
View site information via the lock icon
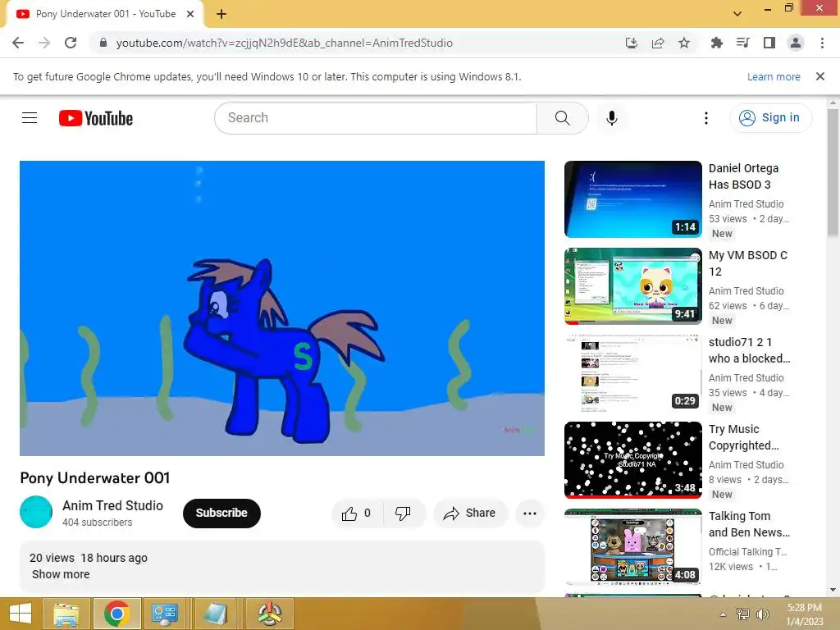tap(103, 43)
